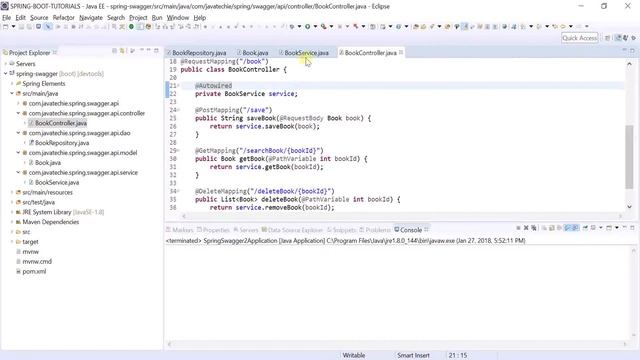This screenshot has height=360, width=640.
Task: Click the Display Selected Console icon
Action: tap(593, 228)
